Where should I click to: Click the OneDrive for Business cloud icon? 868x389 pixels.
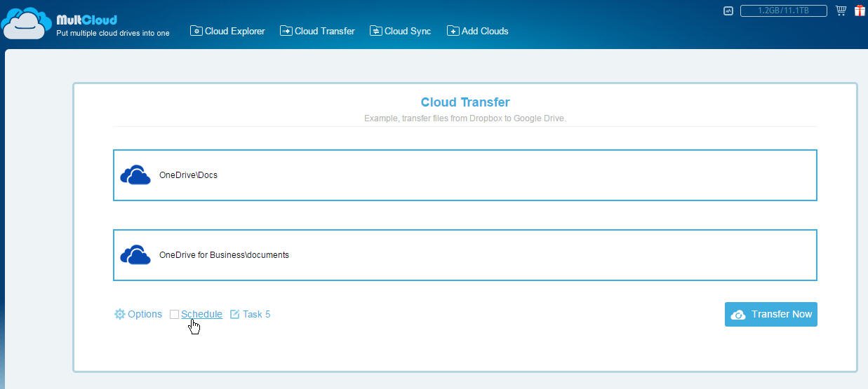tap(135, 255)
